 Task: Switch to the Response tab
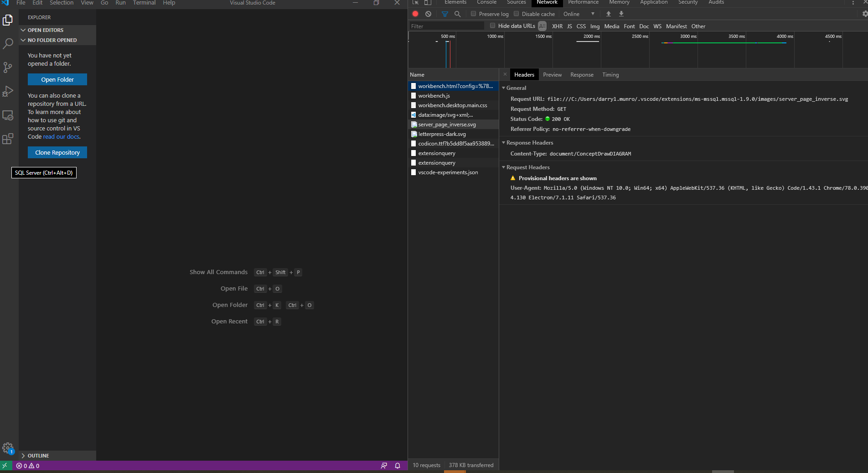point(582,74)
